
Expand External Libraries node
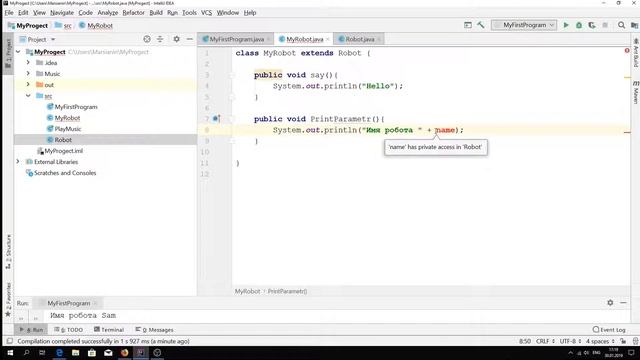pyautogui.click(x=18, y=162)
